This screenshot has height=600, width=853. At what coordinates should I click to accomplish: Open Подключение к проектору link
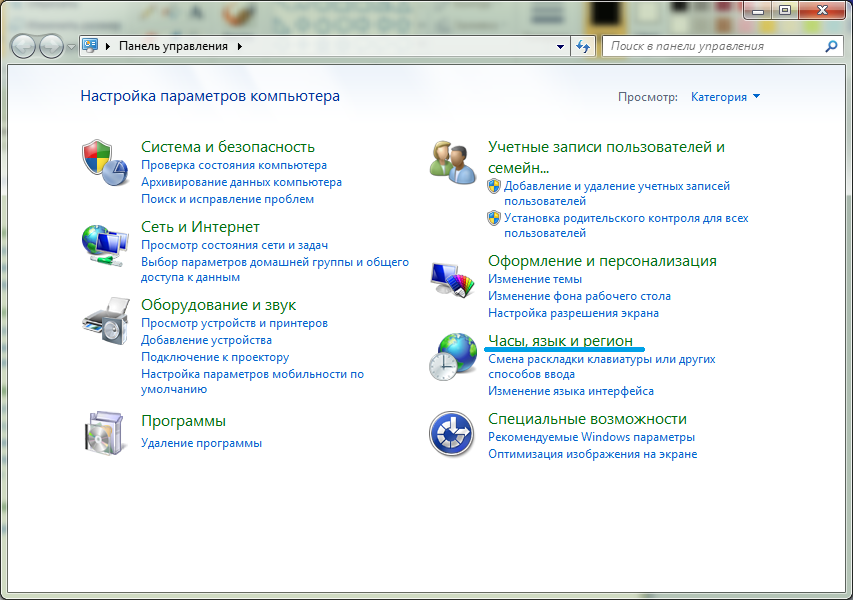tap(215, 357)
